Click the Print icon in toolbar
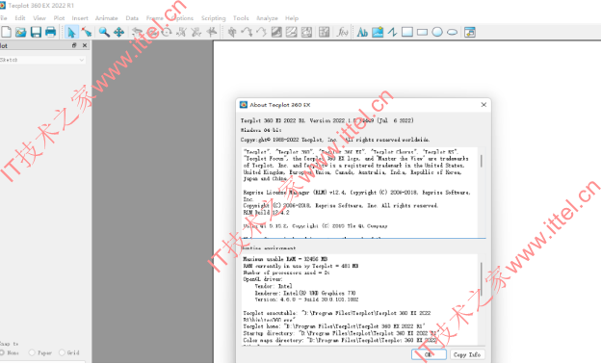This screenshot has width=601, height=364. point(51,32)
